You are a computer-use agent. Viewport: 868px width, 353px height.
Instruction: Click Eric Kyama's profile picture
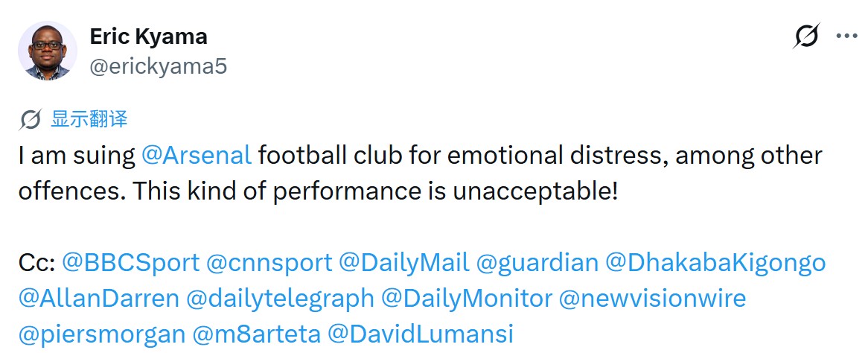48,51
